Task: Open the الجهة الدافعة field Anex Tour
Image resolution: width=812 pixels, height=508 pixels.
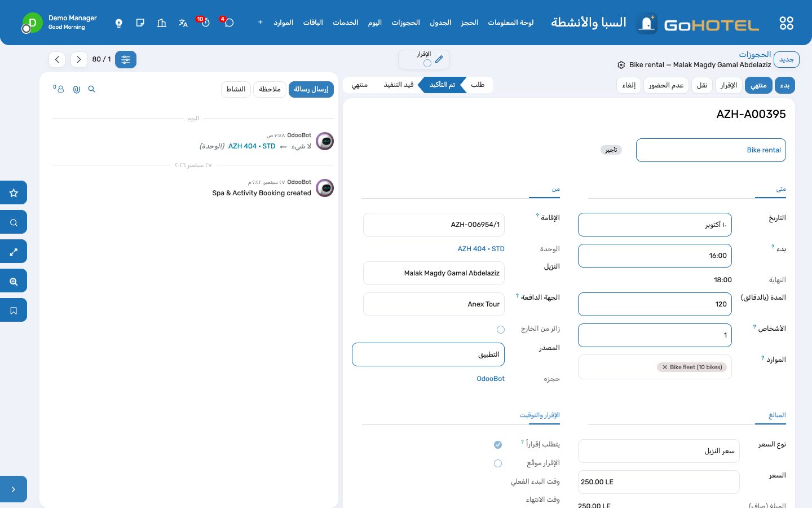Action: (x=434, y=304)
